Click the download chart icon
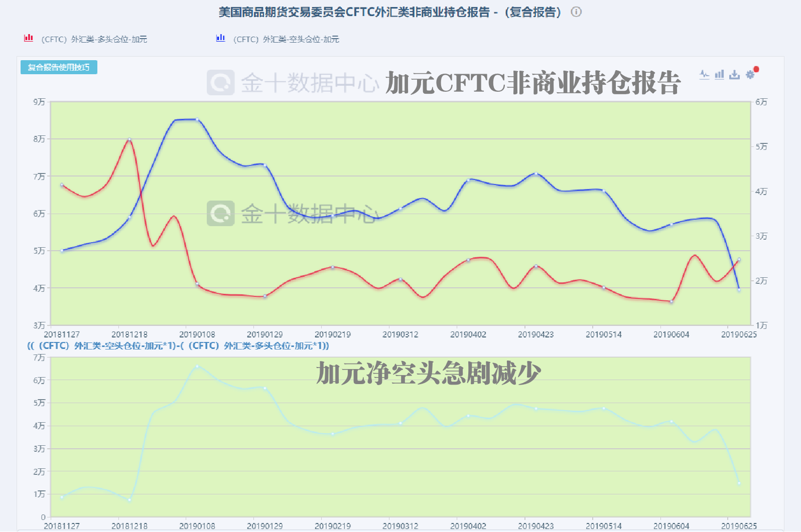This screenshot has height=532, width=801. (x=734, y=75)
